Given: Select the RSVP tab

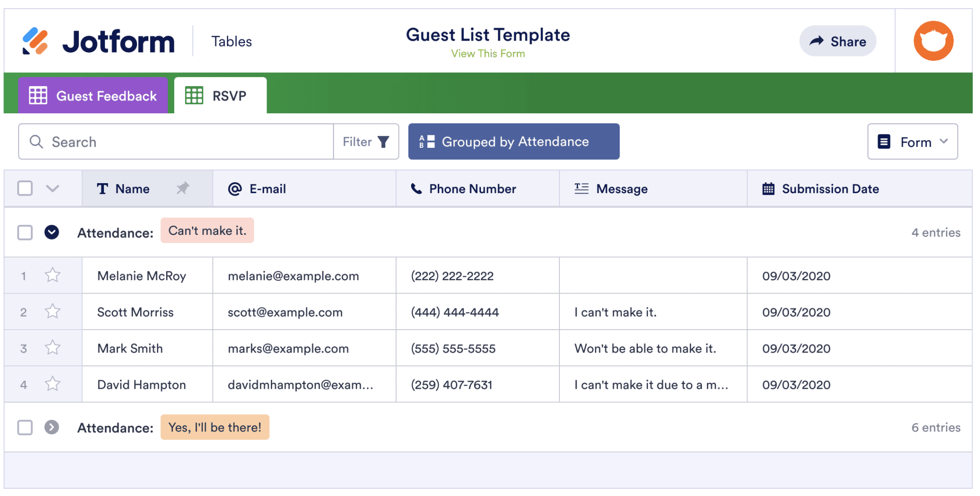Looking at the screenshot, I should click(220, 96).
